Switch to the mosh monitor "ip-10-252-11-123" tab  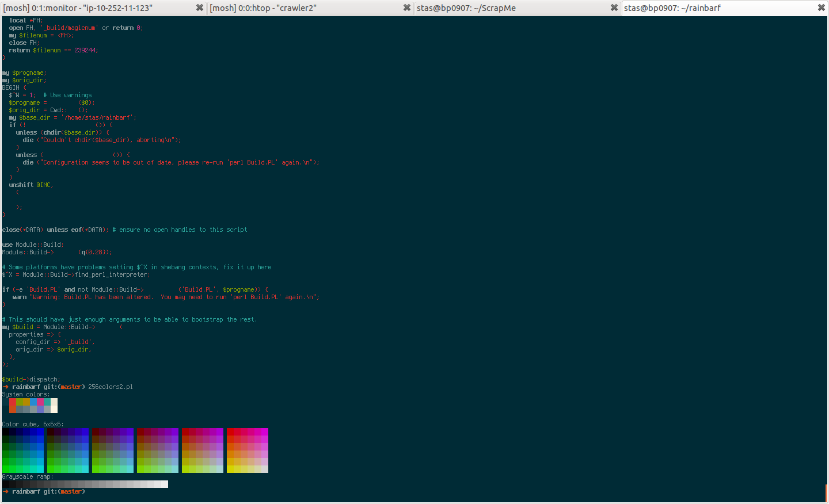pos(104,8)
